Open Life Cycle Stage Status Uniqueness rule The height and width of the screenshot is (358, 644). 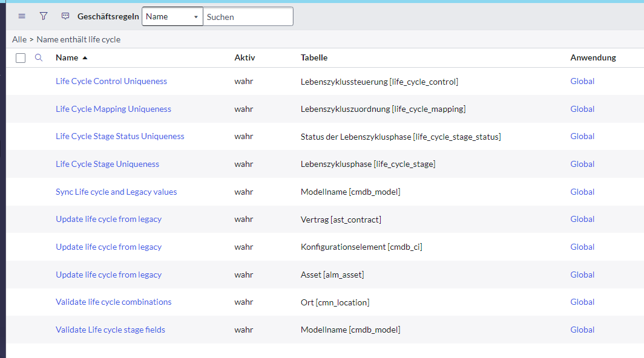point(120,136)
